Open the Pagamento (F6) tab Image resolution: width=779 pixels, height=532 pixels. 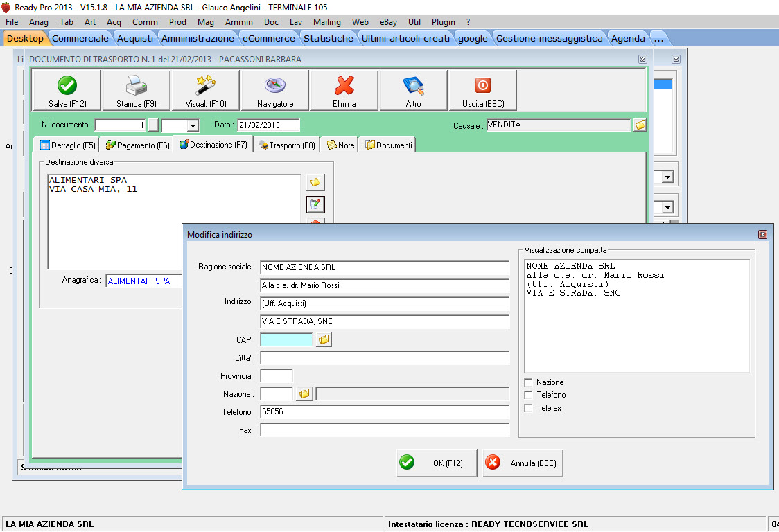click(137, 145)
